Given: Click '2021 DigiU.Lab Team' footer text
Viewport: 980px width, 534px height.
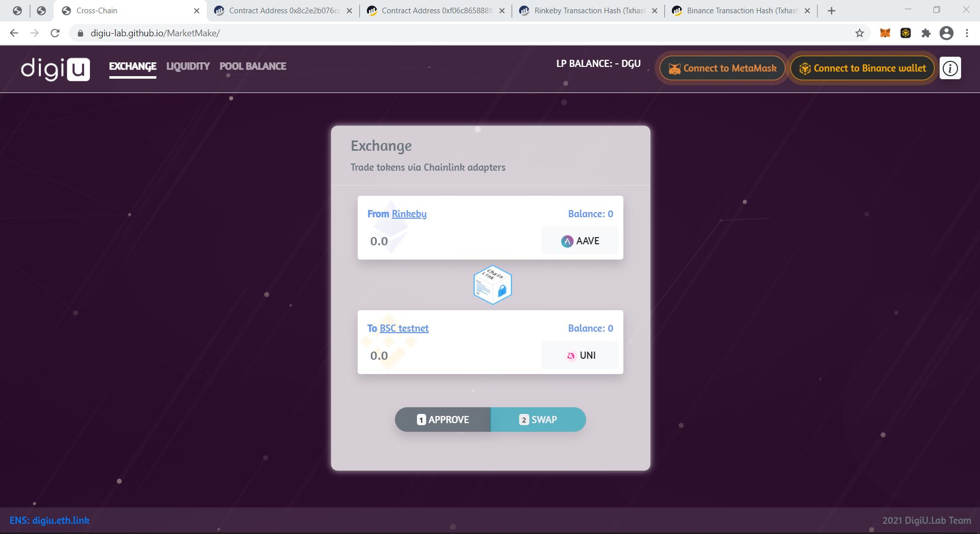Looking at the screenshot, I should coord(926,520).
